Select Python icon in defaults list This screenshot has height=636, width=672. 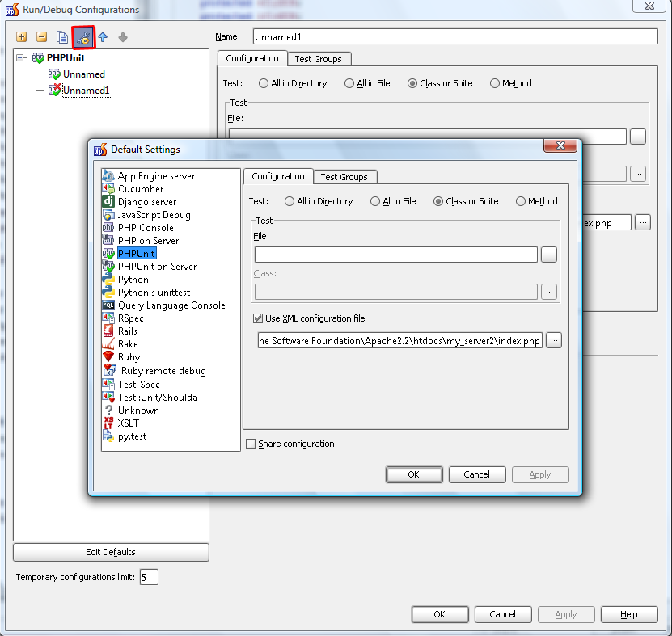[108, 280]
